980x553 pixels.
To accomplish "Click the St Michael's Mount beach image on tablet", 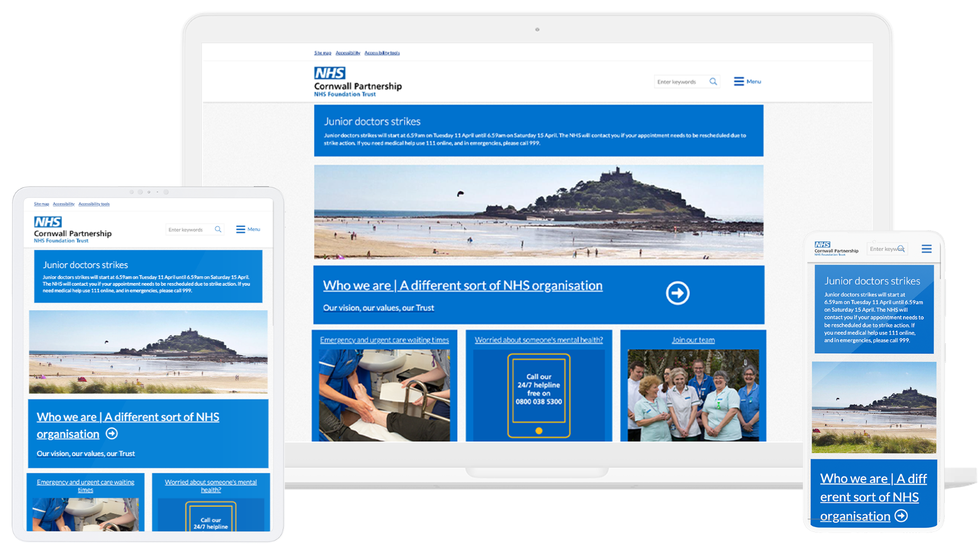I will (x=148, y=352).
